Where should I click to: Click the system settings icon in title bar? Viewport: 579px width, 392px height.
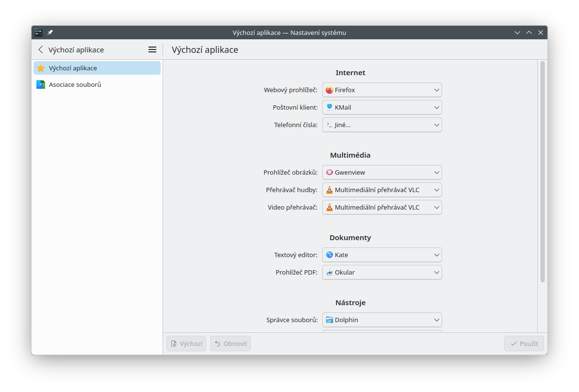tap(38, 33)
